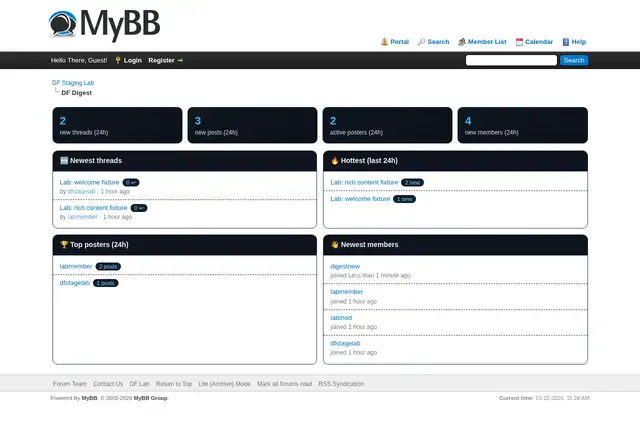The height and width of the screenshot is (430, 640).
Task: Open Lab: welcome fixture in Newest threads
Action: tap(89, 182)
